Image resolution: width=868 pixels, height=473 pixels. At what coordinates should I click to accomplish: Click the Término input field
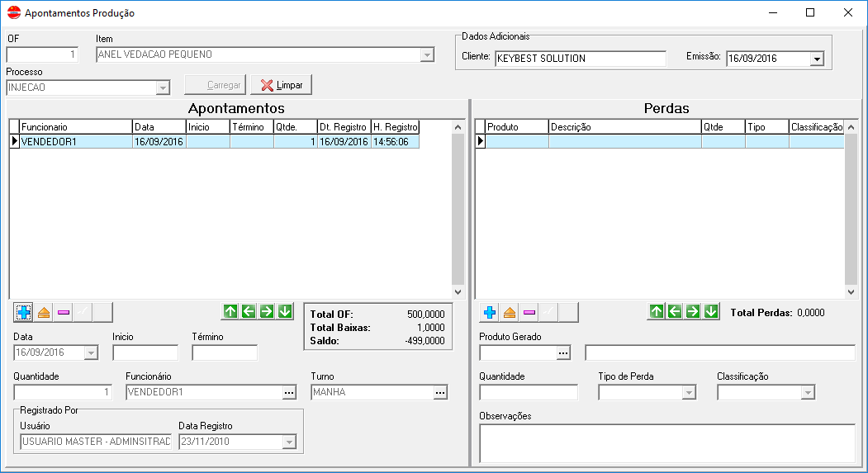[x=225, y=353]
